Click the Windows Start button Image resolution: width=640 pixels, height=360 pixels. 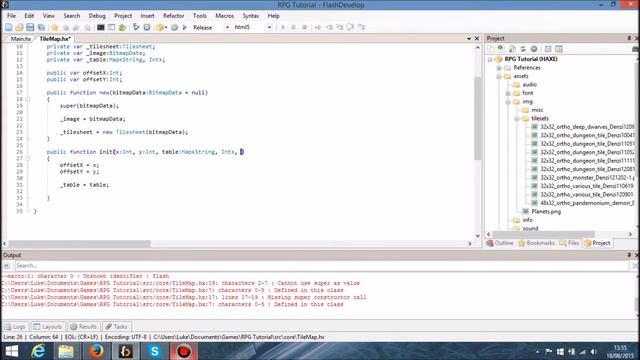11,351
